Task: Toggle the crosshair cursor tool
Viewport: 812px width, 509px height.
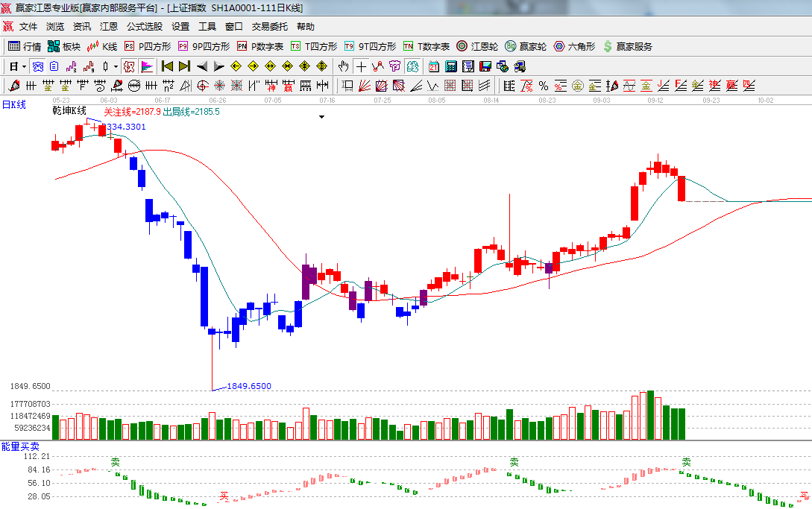Action: click(361, 66)
